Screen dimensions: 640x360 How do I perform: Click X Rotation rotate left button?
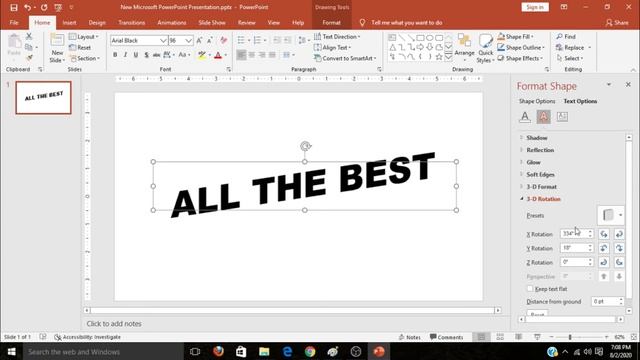coord(604,234)
